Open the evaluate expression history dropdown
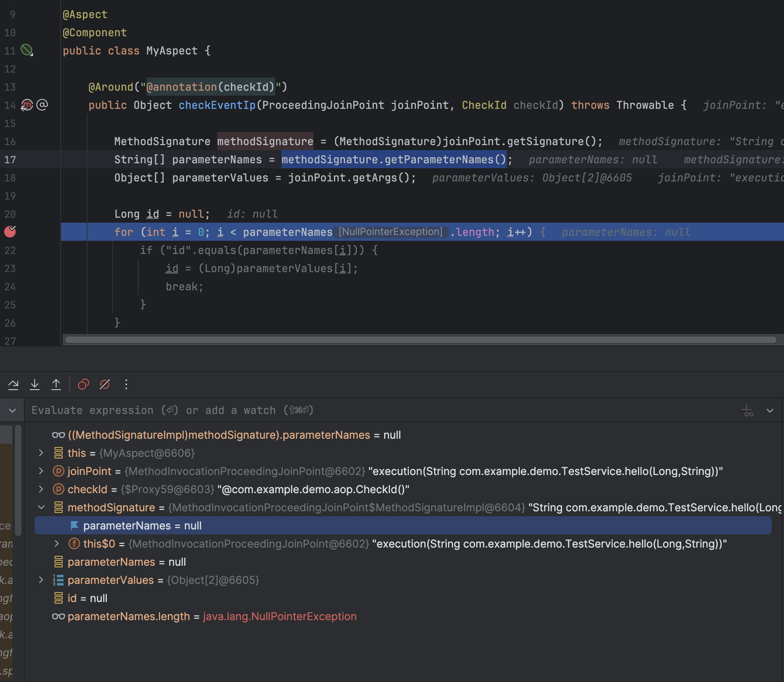This screenshot has height=682, width=784. coord(770,411)
